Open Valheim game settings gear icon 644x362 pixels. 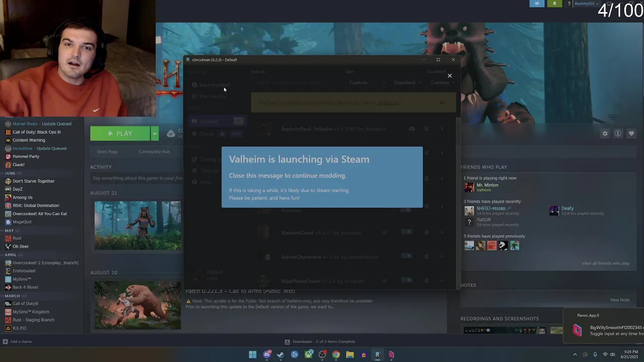point(605,133)
